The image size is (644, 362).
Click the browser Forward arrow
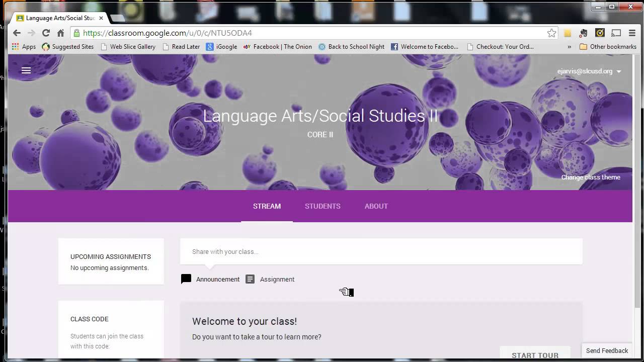point(31,33)
